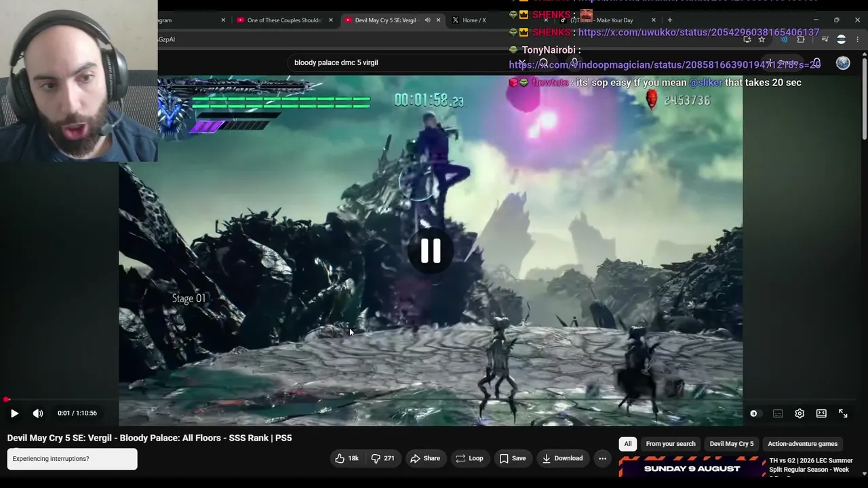The width and height of the screenshot is (868, 488).
Task: Share the video
Action: [x=425, y=458]
